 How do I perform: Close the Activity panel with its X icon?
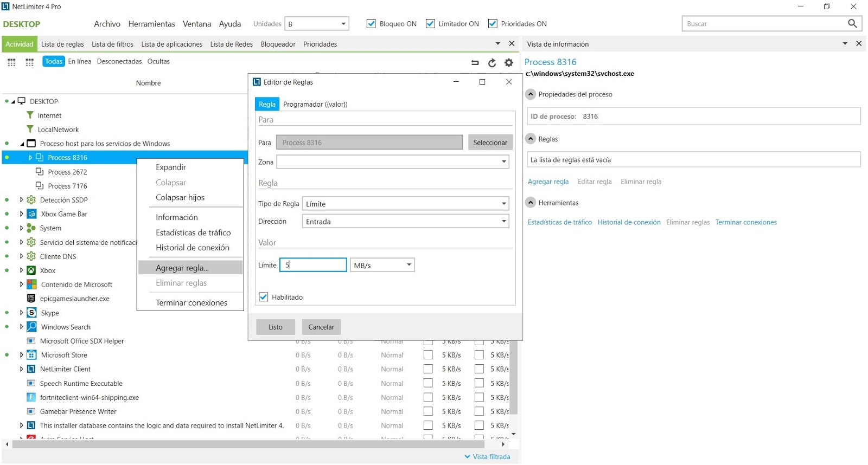click(x=512, y=43)
